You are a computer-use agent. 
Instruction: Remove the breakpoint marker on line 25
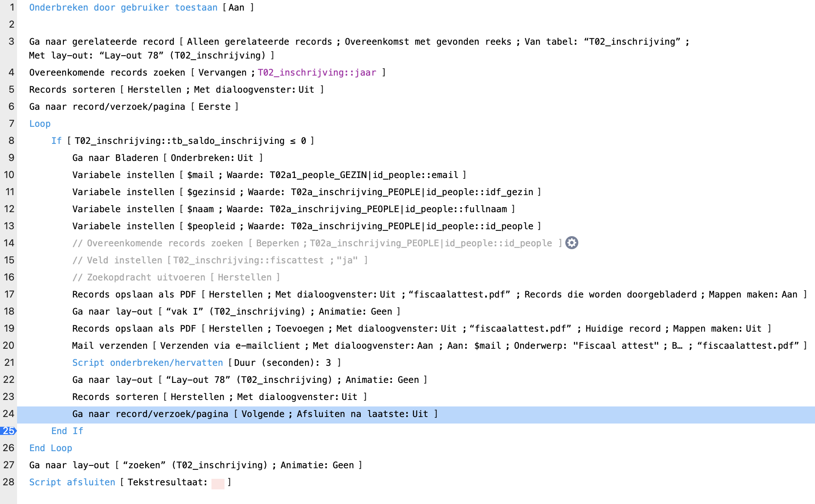pos(9,431)
